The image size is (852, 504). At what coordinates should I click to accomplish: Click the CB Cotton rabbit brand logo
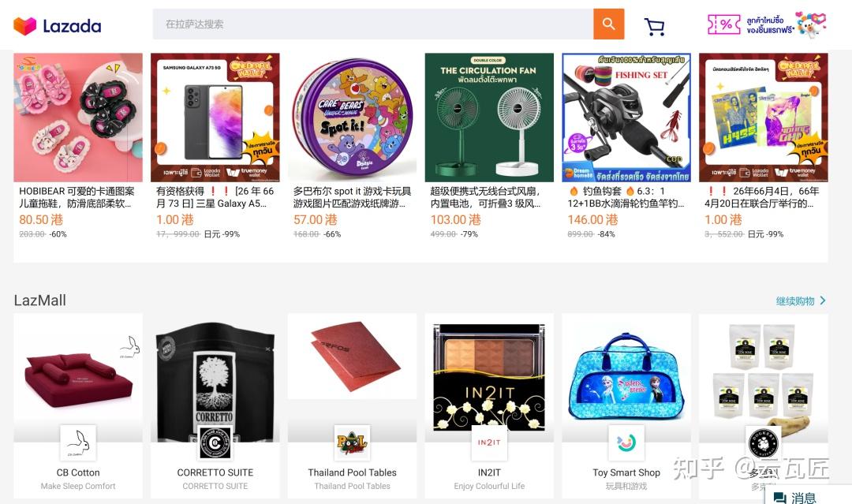(x=77, y=443)
